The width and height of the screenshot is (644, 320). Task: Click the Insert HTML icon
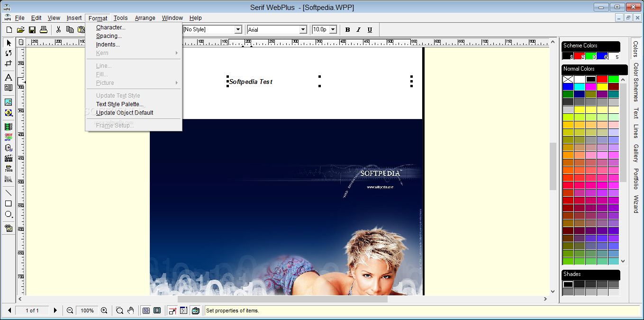pos(9,179)
